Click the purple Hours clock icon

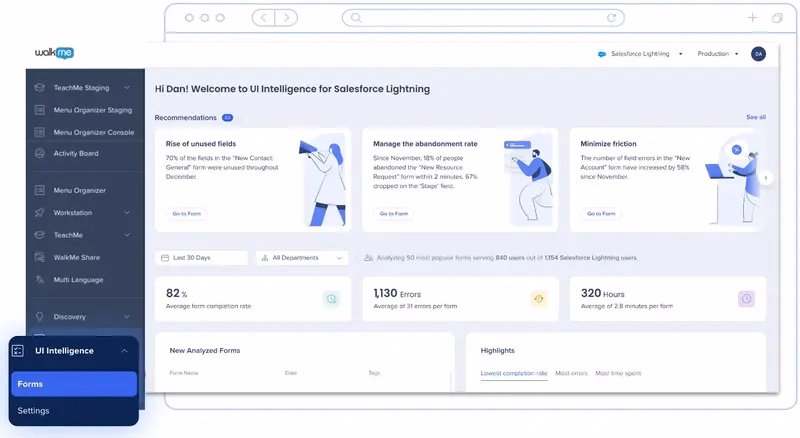point(746,299)
